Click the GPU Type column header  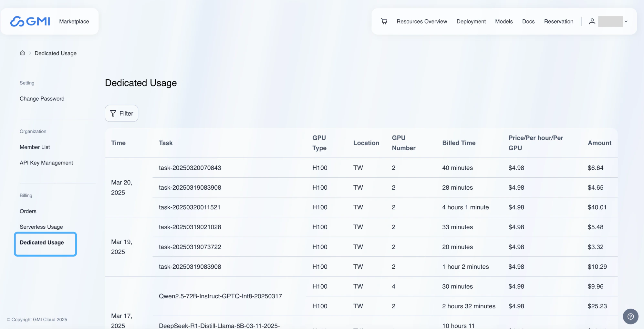(x=319, y=143)
